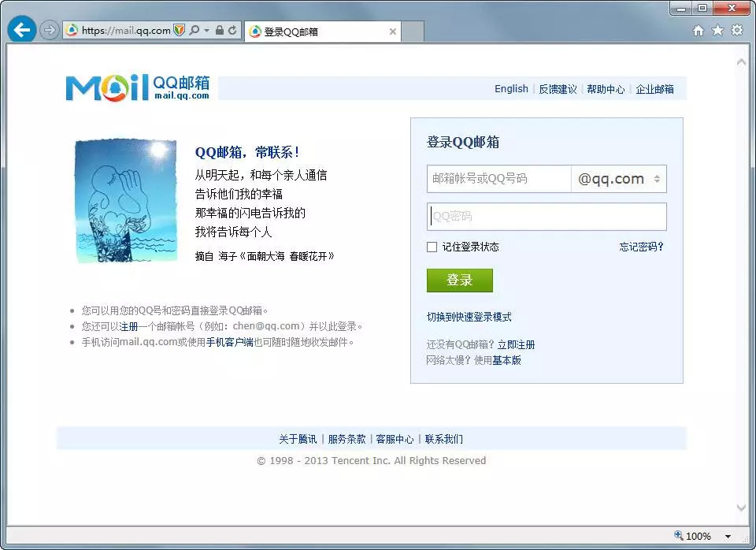Screen dimensions: 756x550
Task: Click 忘记密码? link
Action: tap(641, 247)
